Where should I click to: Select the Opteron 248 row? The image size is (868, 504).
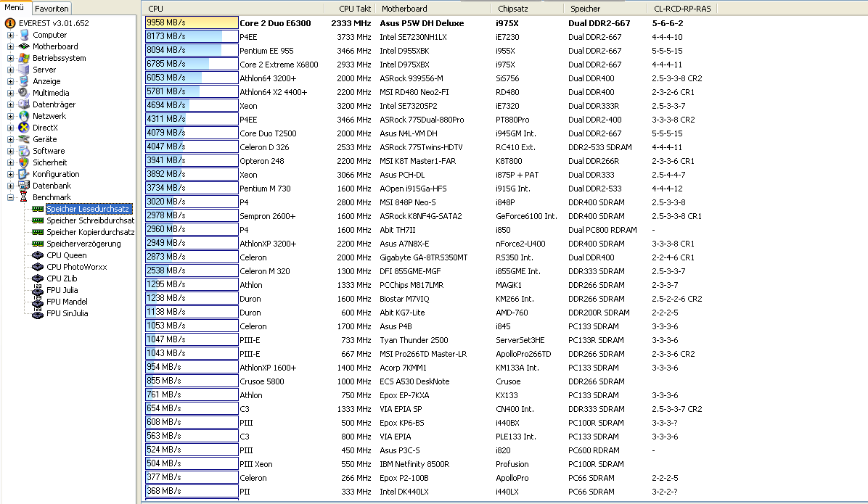[432, 161]
